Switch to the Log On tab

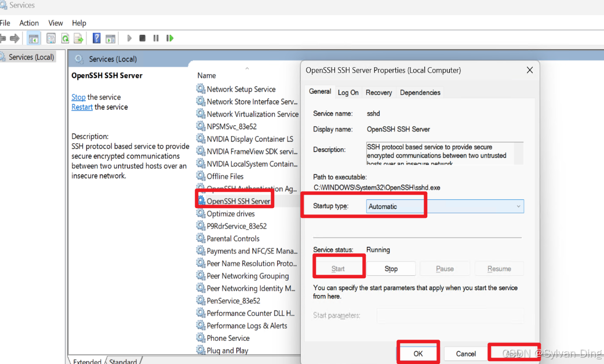(x=348, y=92)
